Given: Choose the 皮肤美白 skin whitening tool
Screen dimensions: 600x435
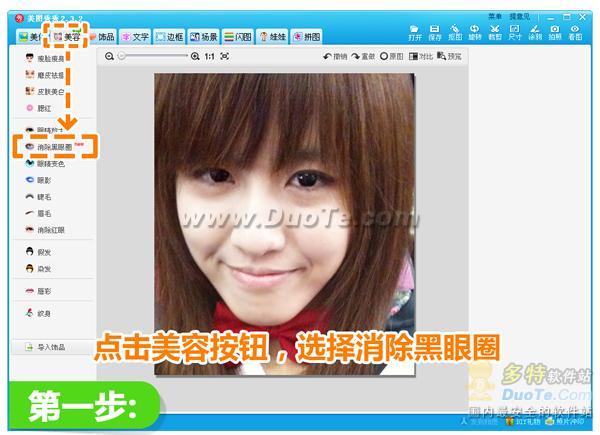Looking at the screenshot, I should 45,91.
